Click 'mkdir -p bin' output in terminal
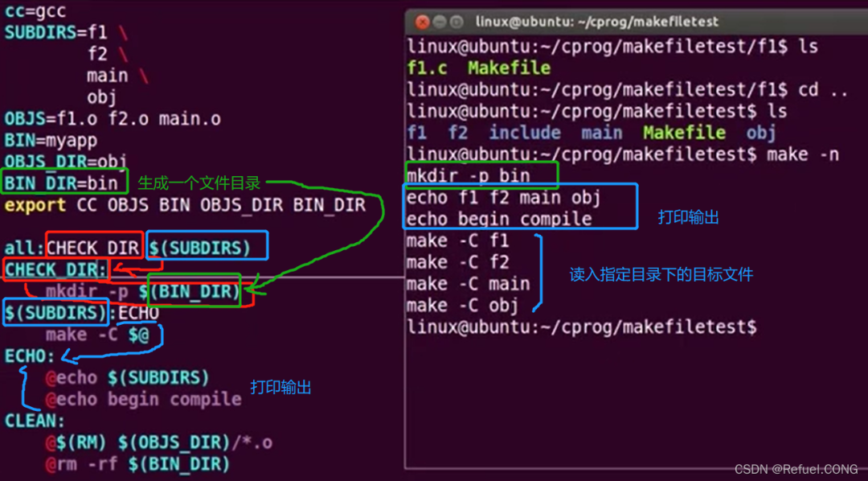Viewport: 868px width, 481px height. [x=469, y=176]
